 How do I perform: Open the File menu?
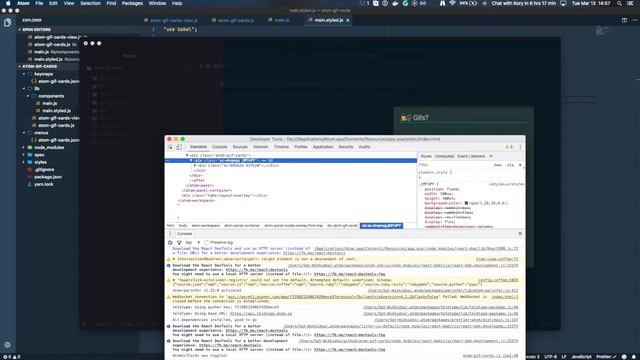pos(39,3)
